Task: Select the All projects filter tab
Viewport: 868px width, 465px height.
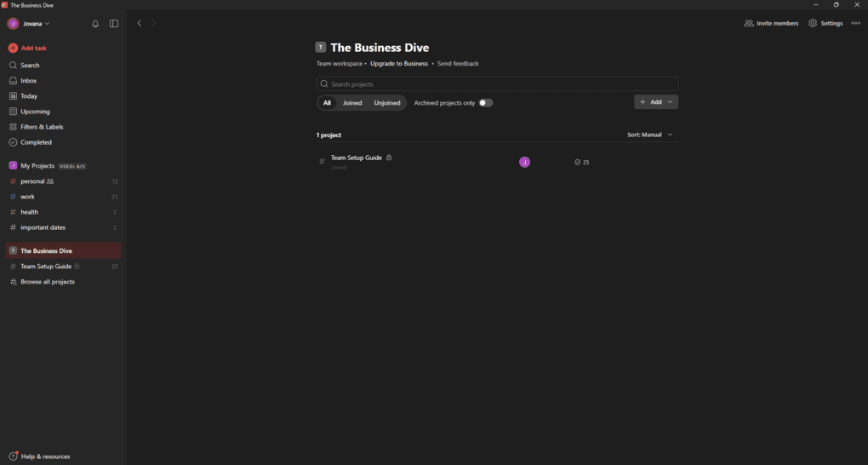Action: point(327,103)
